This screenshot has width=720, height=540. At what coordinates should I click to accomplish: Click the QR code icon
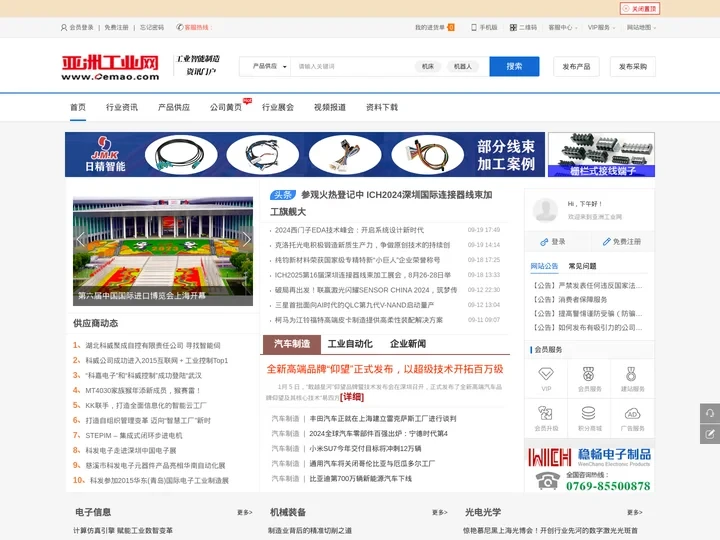tap(513, 28)
